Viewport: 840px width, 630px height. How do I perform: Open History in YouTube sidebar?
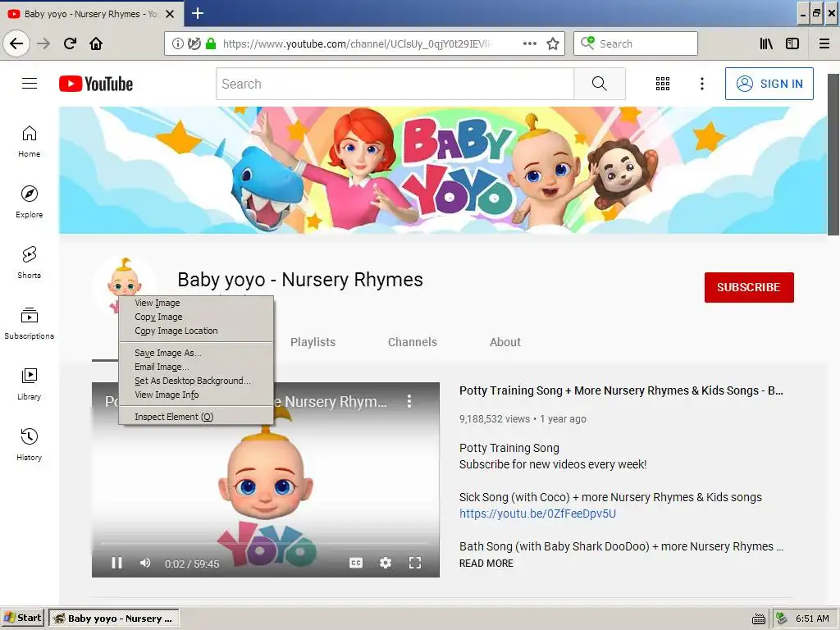tap(30, 445)
